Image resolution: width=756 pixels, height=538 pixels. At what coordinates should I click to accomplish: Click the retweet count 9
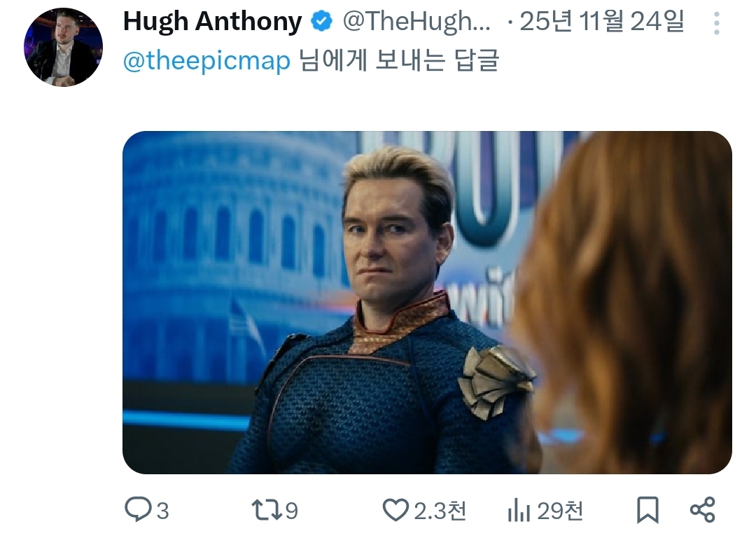point(291,511)
